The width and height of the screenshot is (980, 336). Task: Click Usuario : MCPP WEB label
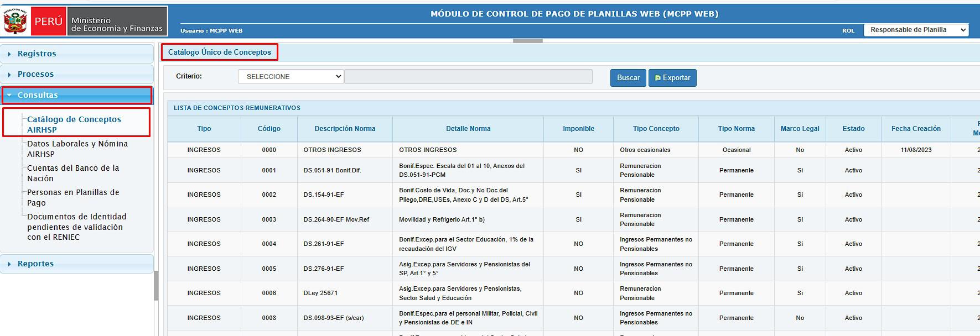(x=211, y=30)
